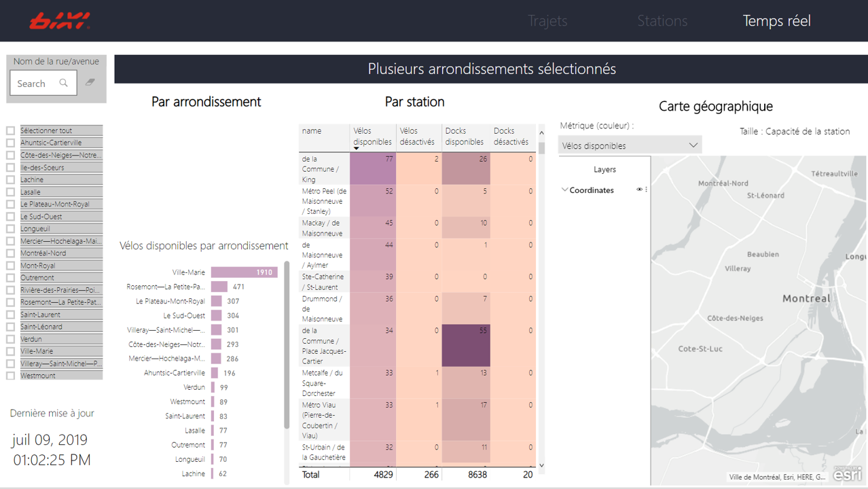868x489 pixels.
Task: Click the dark cell with 55 available docks
Action: [x=466, y=346]
